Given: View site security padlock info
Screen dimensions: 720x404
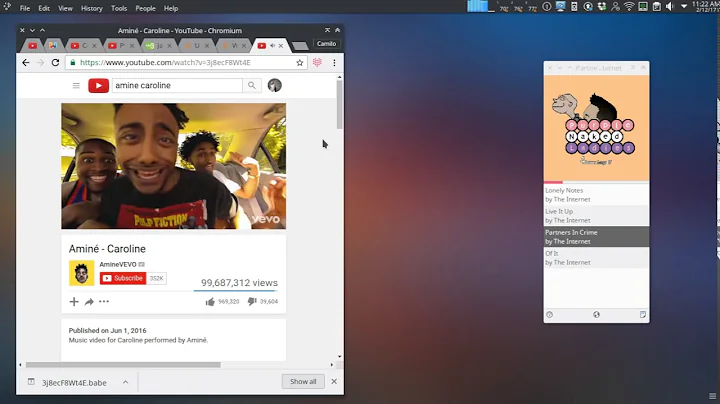Looking at the screenshot, I should pos(72,62).
